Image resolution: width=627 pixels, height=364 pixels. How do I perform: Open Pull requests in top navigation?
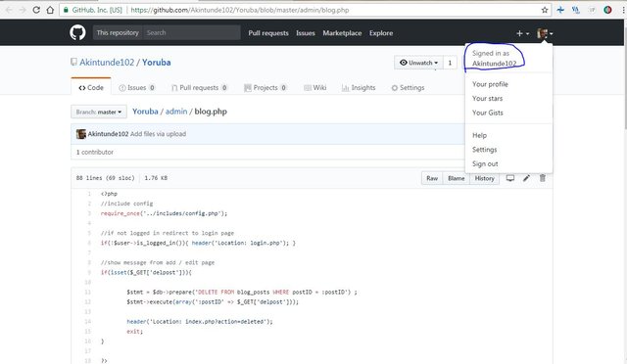pyautogui.click(x=268, y=33)
